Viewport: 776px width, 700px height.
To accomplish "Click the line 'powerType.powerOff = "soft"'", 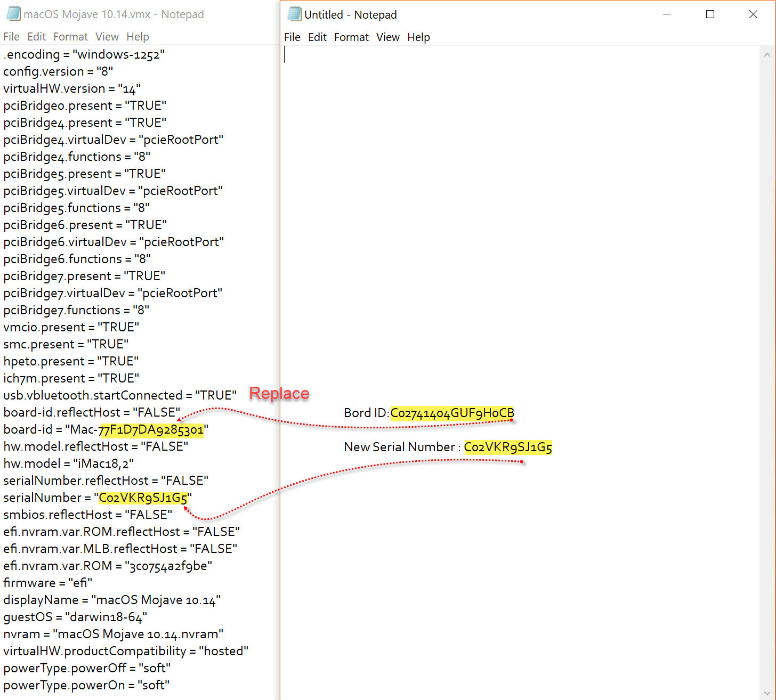I will [87, 668].
